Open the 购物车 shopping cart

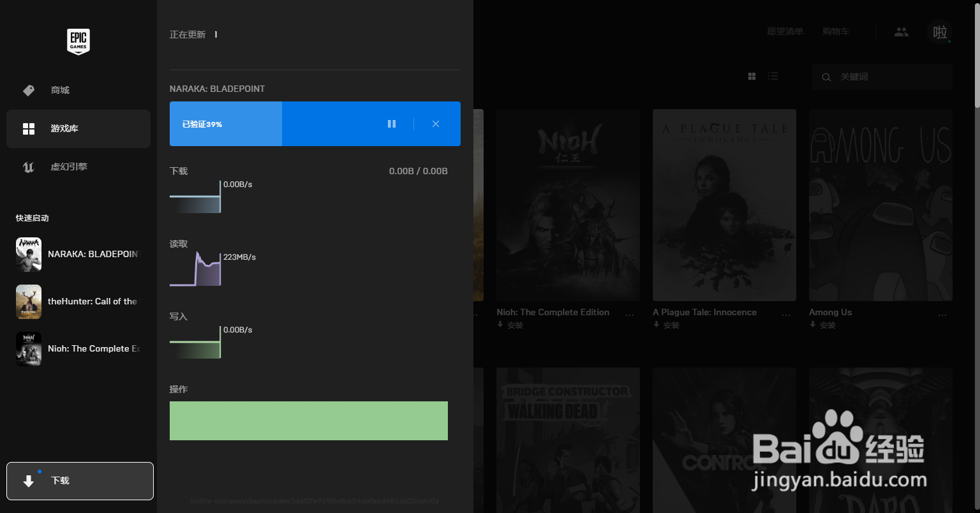point(836,31)
